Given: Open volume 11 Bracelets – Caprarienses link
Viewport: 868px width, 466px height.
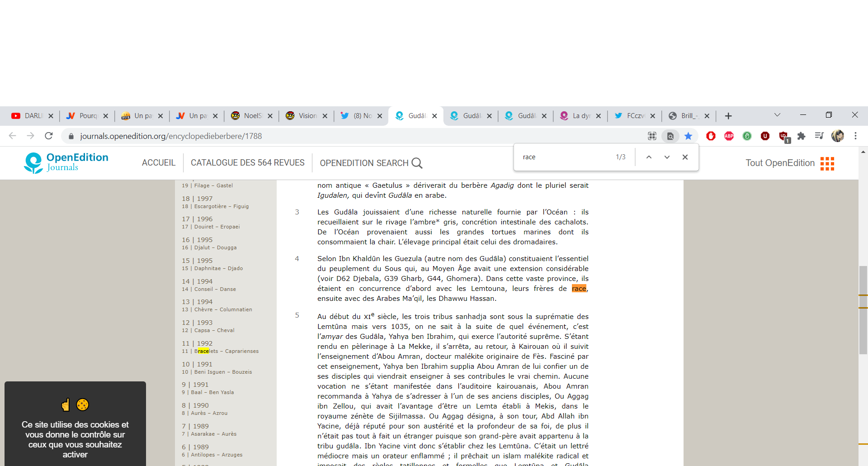Looking at the screenshot, I should (x=226, y=351).
